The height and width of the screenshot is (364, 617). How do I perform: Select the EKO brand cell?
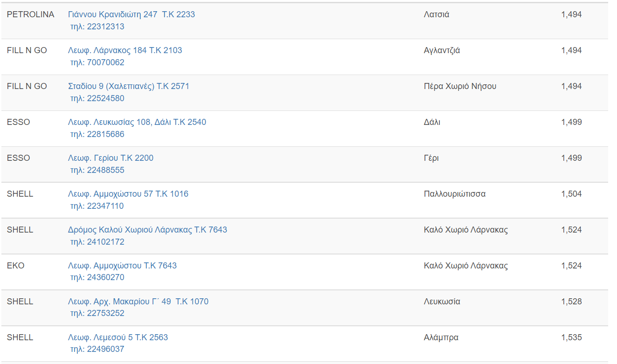point(16,266)
